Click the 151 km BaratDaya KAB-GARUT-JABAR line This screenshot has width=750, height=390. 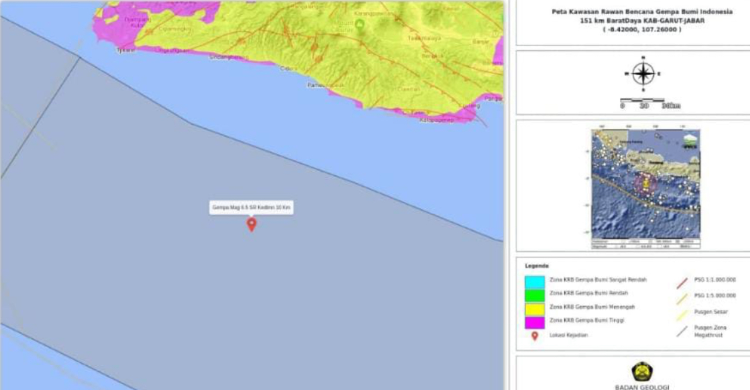642,21
